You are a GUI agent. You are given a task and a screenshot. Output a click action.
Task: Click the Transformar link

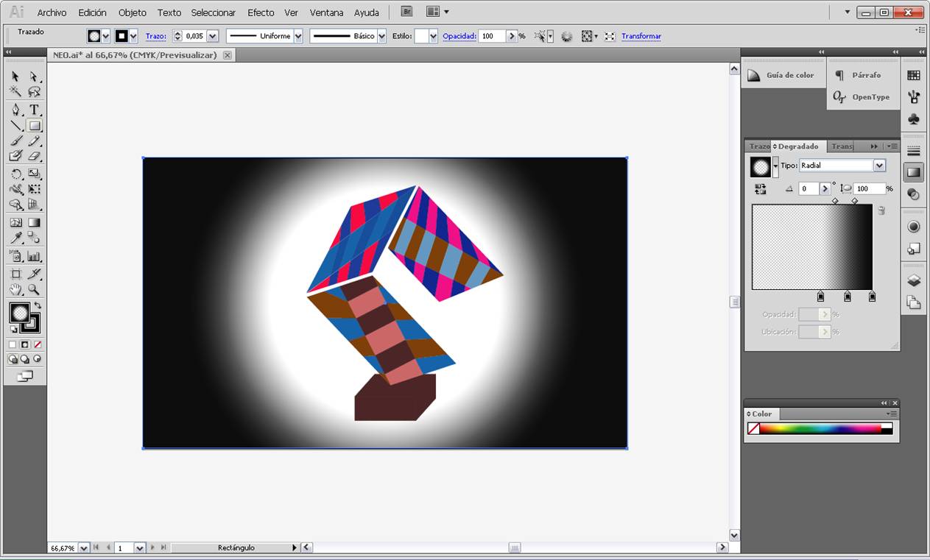(x=641, y=36)
